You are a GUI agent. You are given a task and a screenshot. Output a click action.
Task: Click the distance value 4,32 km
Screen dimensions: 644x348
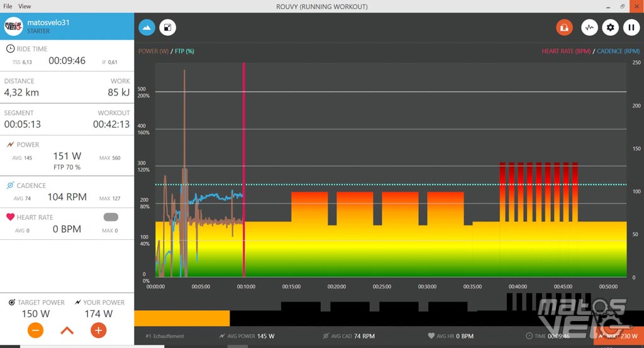pos(21,92)
